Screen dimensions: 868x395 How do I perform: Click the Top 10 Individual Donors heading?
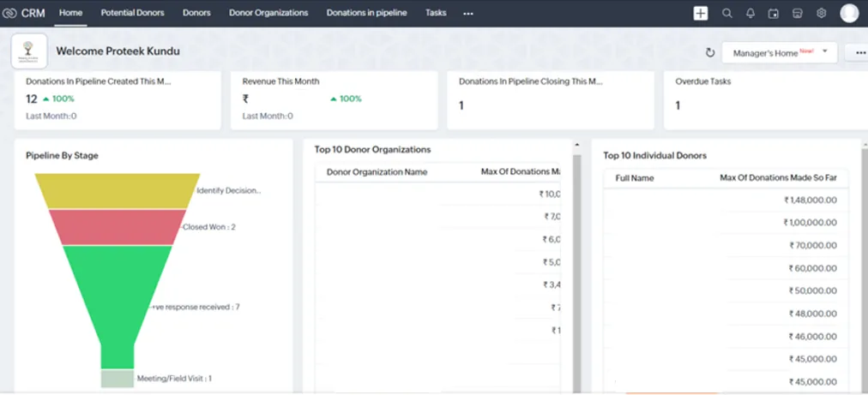pos(655,155)
